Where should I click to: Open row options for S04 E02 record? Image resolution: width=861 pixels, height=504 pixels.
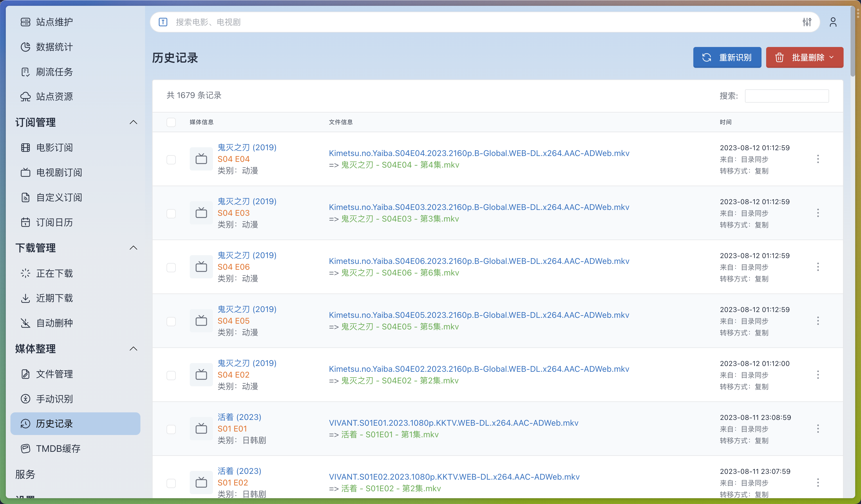(x=817, y=375)
